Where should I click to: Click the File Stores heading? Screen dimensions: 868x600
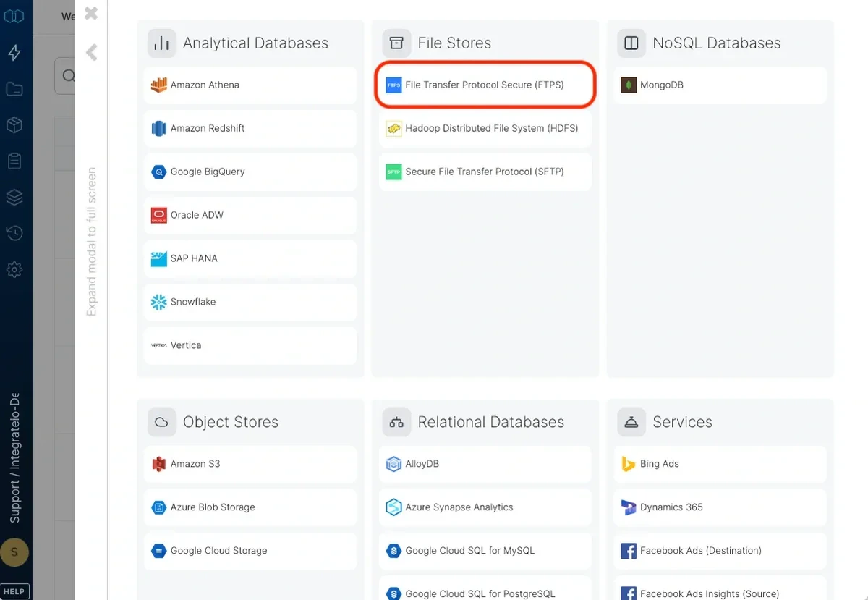click(454, 43)
